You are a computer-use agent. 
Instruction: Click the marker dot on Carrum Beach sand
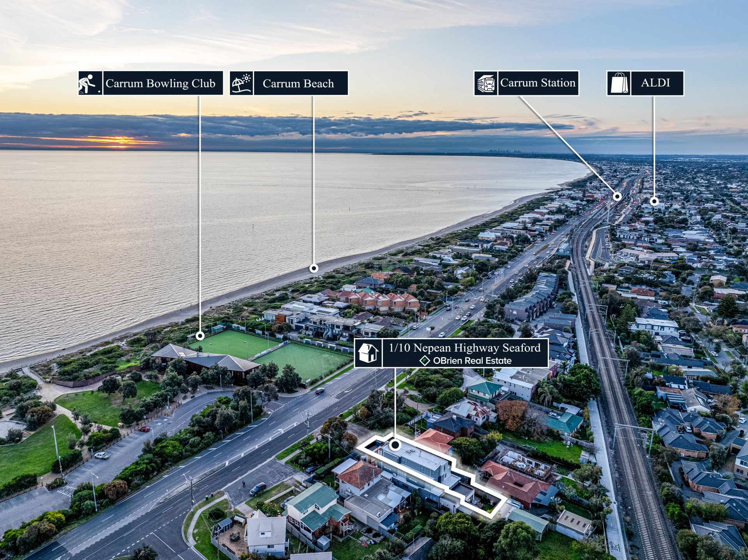click(x=314, y=268)
